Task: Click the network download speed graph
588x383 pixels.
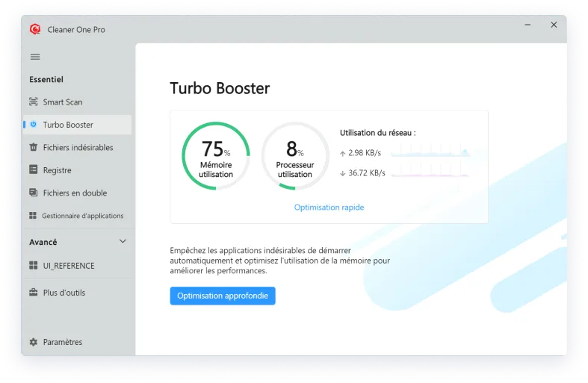Action: [x=430, y=172]
